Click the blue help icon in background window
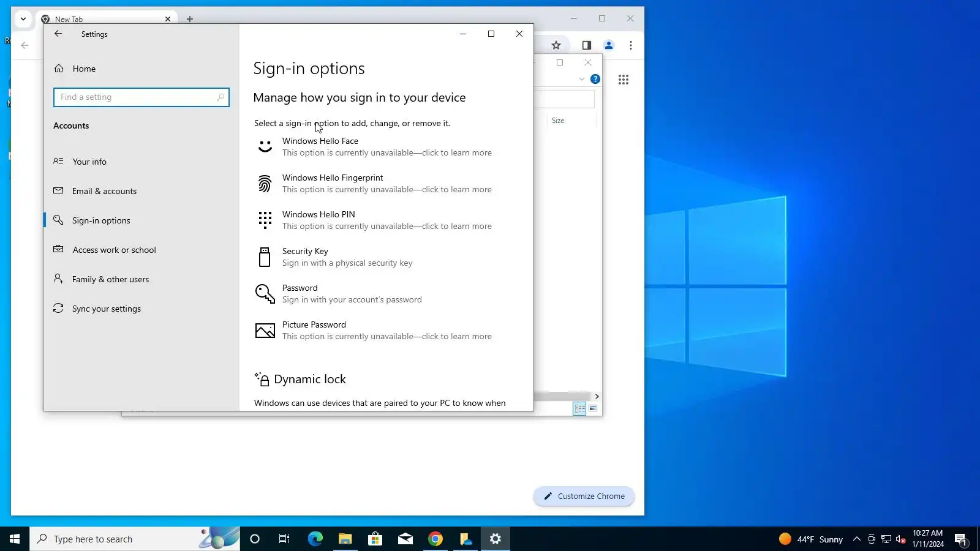 tap(595, 79)
